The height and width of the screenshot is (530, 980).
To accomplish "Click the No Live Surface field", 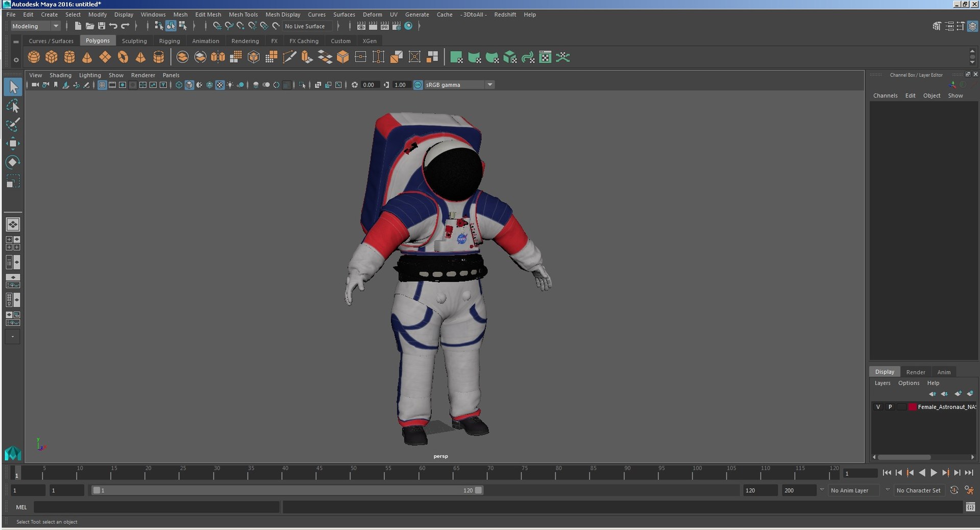I will 307,26.
